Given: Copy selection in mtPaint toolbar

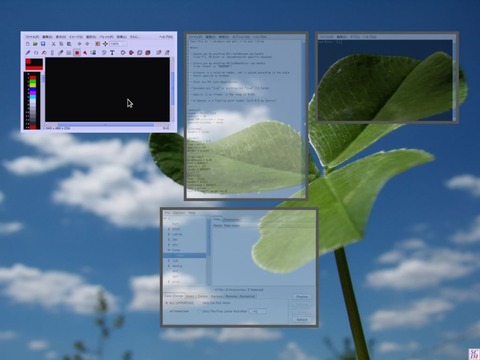Looking at the screenshot, I should 61,44.
